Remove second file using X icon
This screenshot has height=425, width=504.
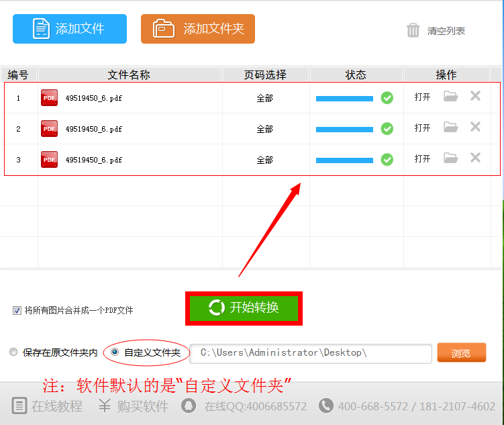pyautogui.click(x=475, y=127)
